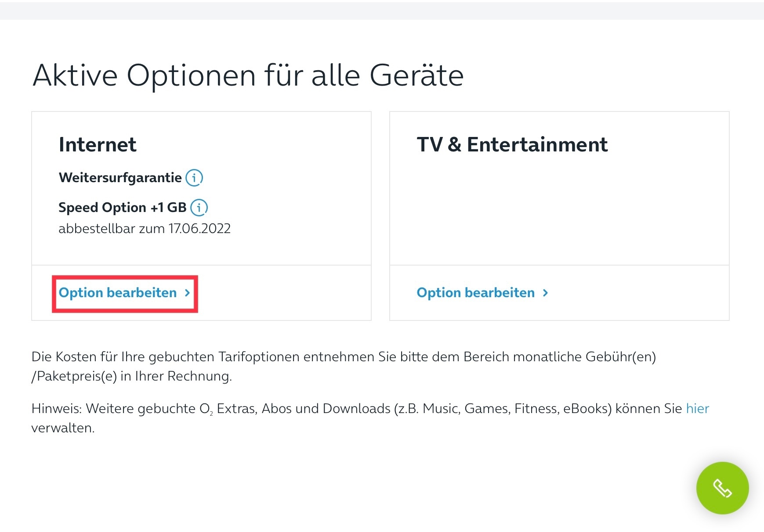Image resolution: width=764 pixels, height=532 pixels.
Task: Click the 'abbestellbar zum 17.06.2022' text
Action: coord(145,229)
